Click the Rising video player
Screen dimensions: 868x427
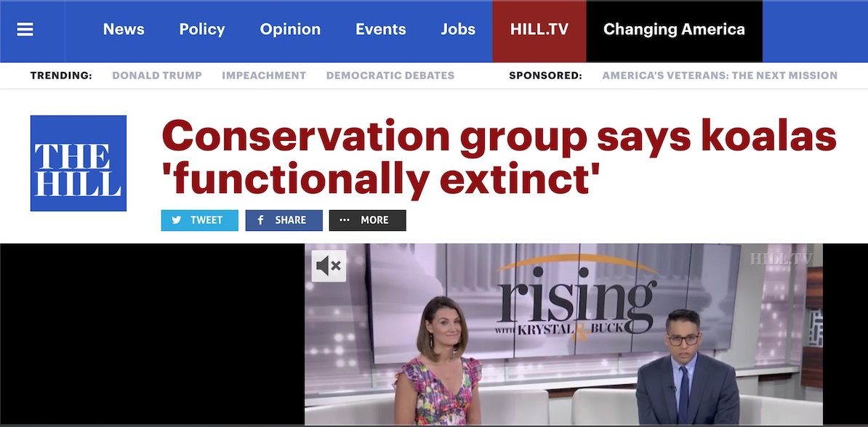(563, 334)
